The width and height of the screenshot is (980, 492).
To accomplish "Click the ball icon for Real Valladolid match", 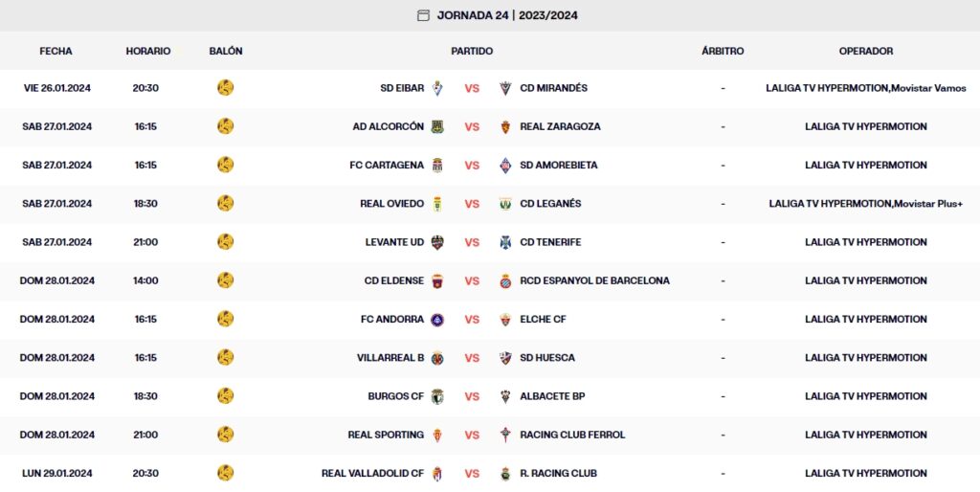I will pyautogui.click(x=226, y=473).
